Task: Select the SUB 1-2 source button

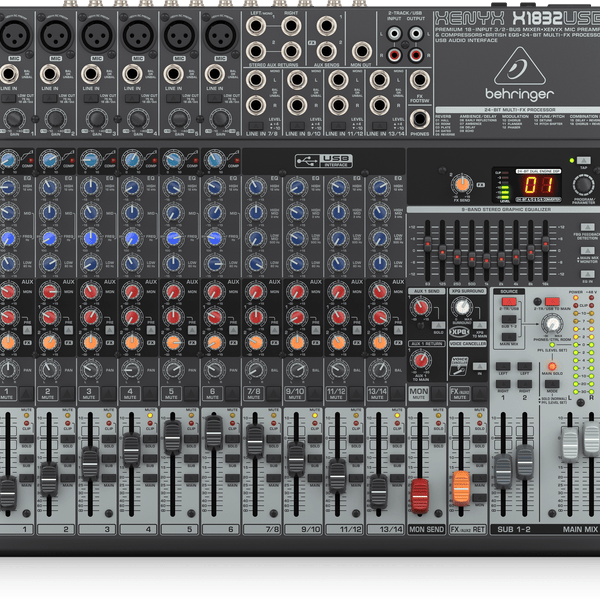Action: coord(509,319)
